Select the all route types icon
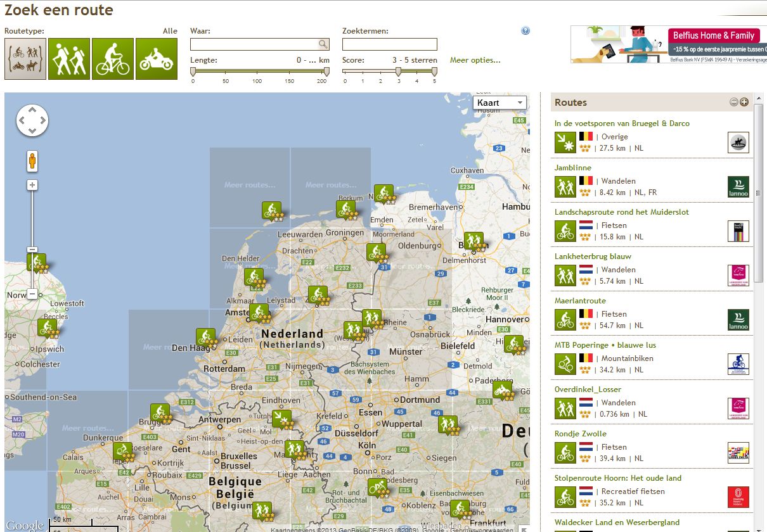Image resolution: width=767 pixels, height=532 pixels. [x=25, y=59]
